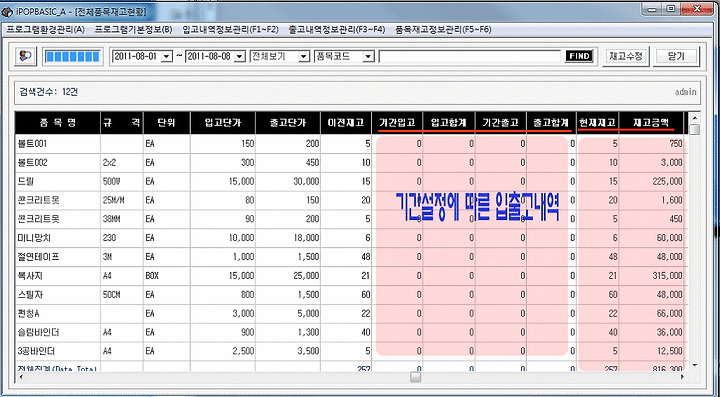Sort by the 품목명 column header
The width and height of the screenshot is (720, 397).
(57, 123)
